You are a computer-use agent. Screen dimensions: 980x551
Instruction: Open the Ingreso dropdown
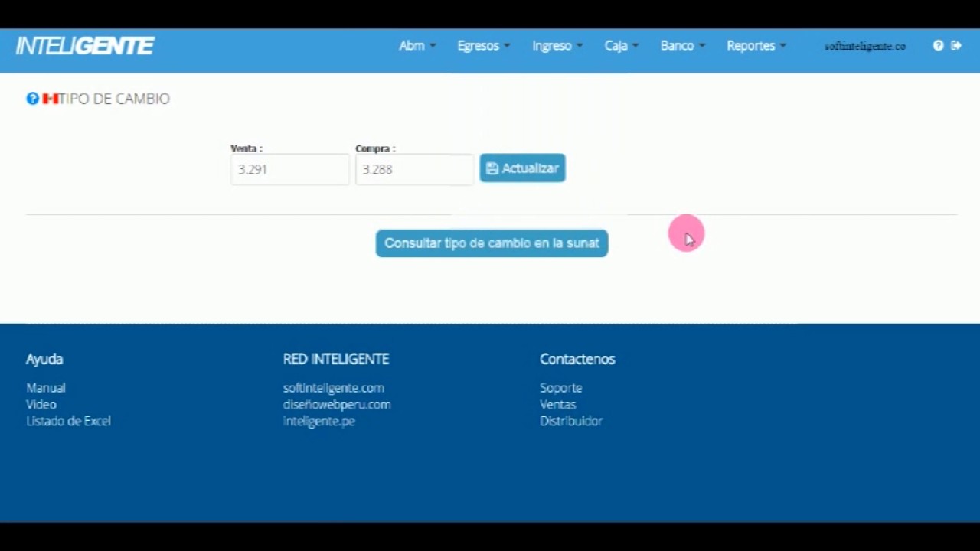[x=557, y=46]
